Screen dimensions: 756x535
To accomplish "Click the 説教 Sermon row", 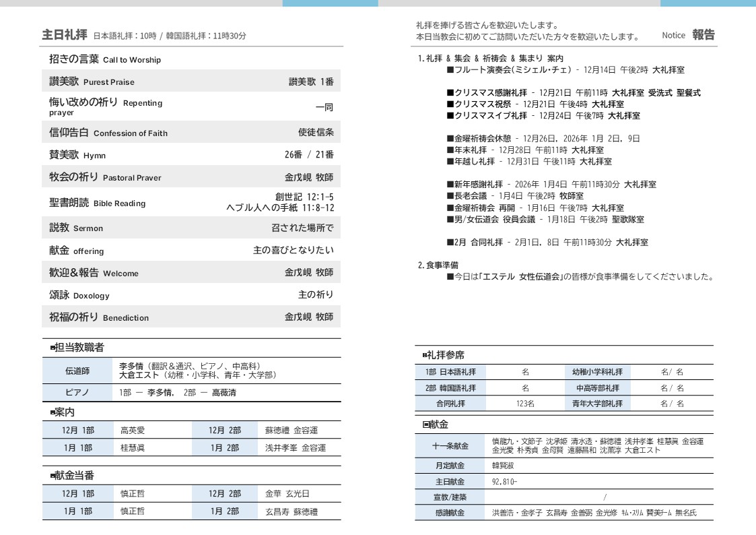I will [x=191, y=228].
